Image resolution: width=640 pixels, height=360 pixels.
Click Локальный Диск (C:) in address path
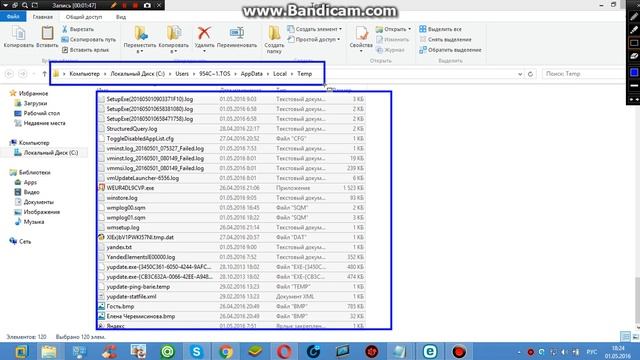138,74
